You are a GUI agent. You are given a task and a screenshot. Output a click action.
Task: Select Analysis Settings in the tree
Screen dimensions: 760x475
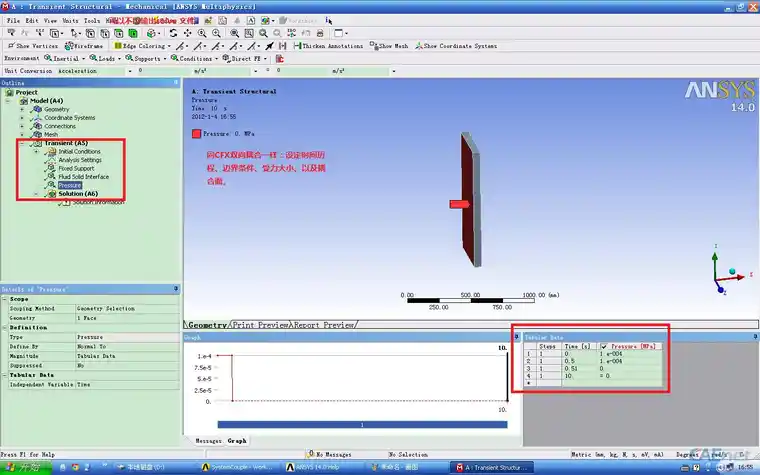pyautogui.click(x=80, y=159)
